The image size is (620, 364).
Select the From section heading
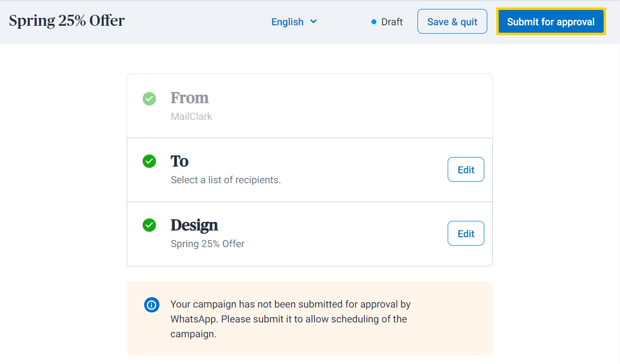click(190, 98)
